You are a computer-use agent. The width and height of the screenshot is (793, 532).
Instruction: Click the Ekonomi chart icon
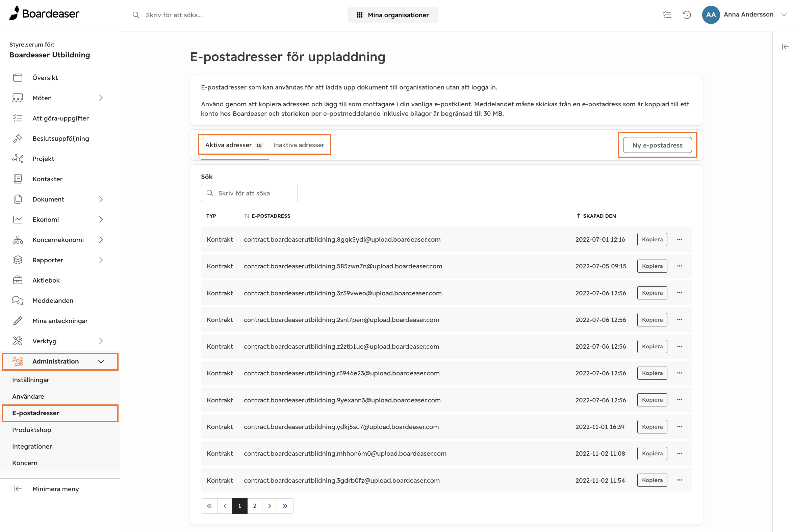coord(18,219)
